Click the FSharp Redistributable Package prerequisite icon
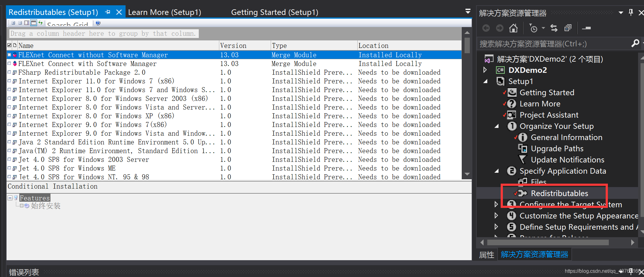Viewport: 644px width, 277px height. point(15,72)
